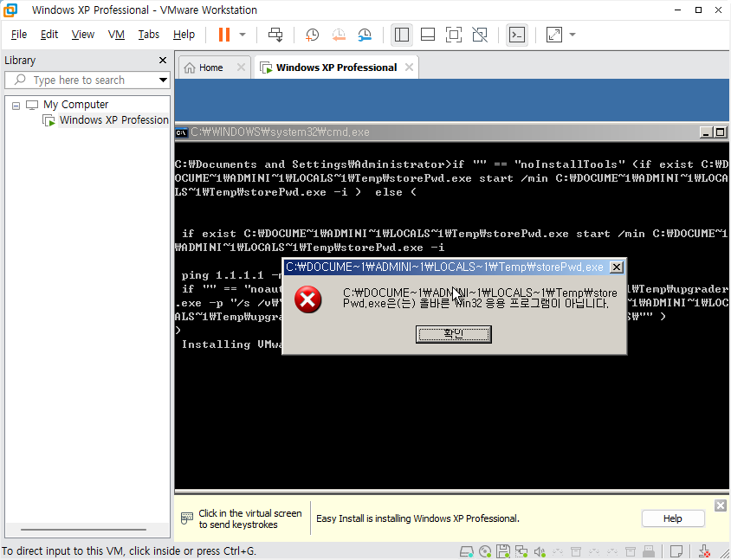The image size is (731, 560).
Task: Open the snapshot manager wrench icon
Action: pyautogui.click(x=365, y=35)
